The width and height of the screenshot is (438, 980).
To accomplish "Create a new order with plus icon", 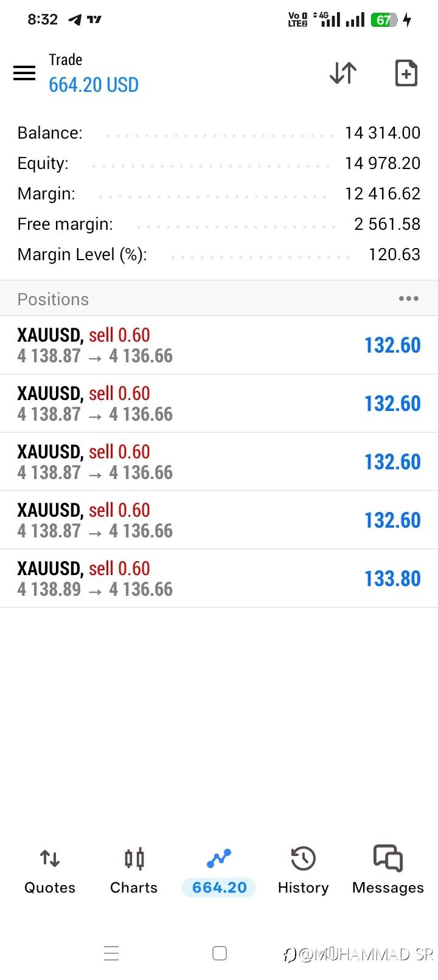I will [x=406, y=73].
